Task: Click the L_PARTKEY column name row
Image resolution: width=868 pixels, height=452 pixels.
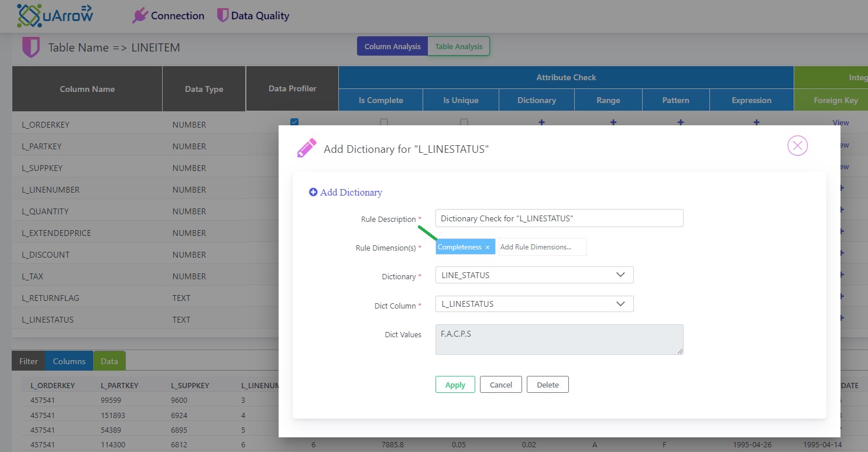Action: [x=42, y=146]
